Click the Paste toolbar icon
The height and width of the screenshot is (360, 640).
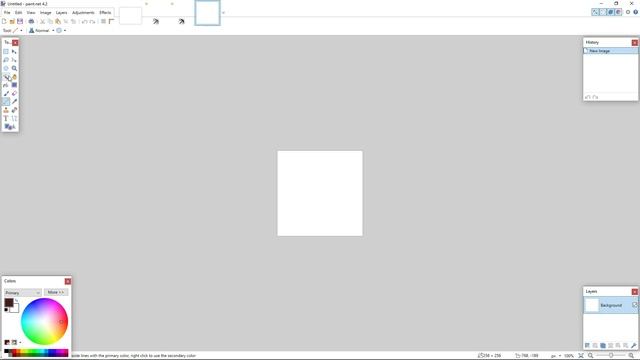(x=58, y=21)
